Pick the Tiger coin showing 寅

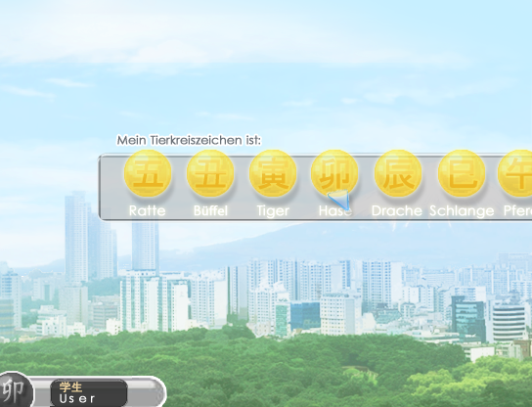273,173
